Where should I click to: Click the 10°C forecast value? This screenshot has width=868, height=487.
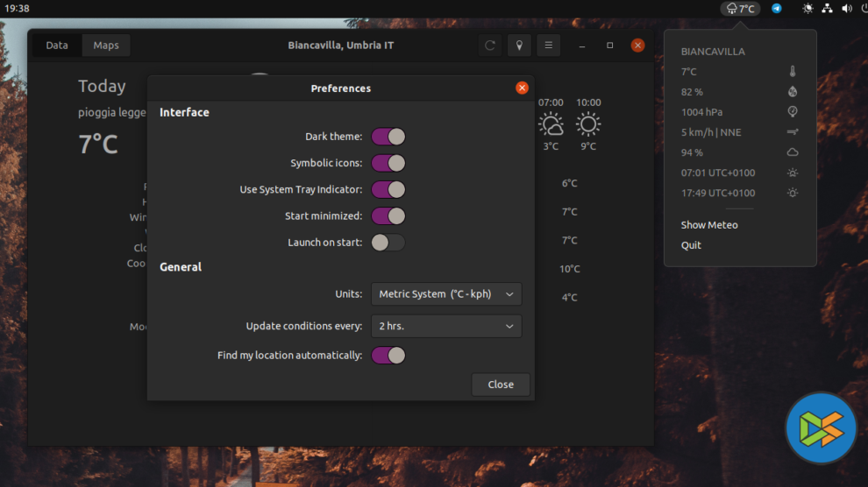(x=570, y=269)
